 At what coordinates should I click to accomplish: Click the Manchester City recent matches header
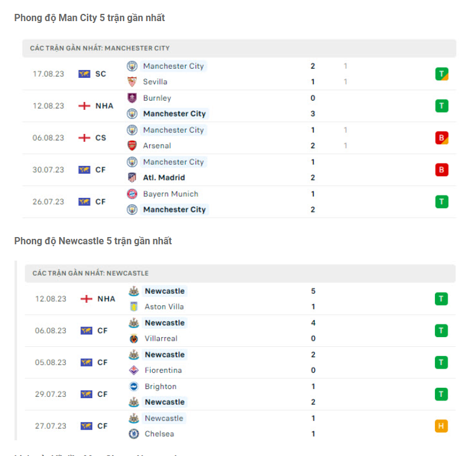click(x=100, y=48)
